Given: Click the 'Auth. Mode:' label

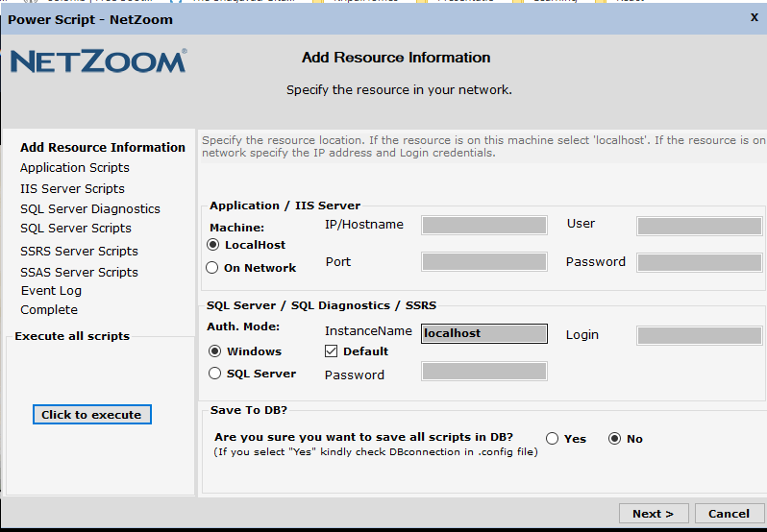Looking at the screenshot, I should [243, 326].
